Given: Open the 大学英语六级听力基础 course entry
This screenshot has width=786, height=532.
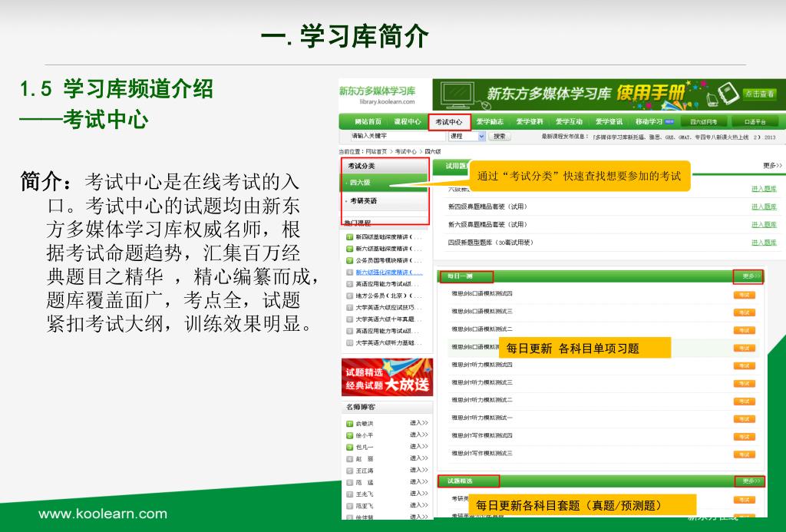Looking at the screenshot, I should pyautogui.click(x=388, y=343).
